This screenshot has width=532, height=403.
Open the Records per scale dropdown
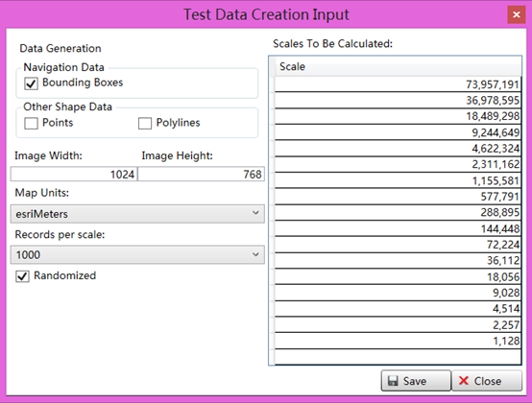(x=137, y=254)
